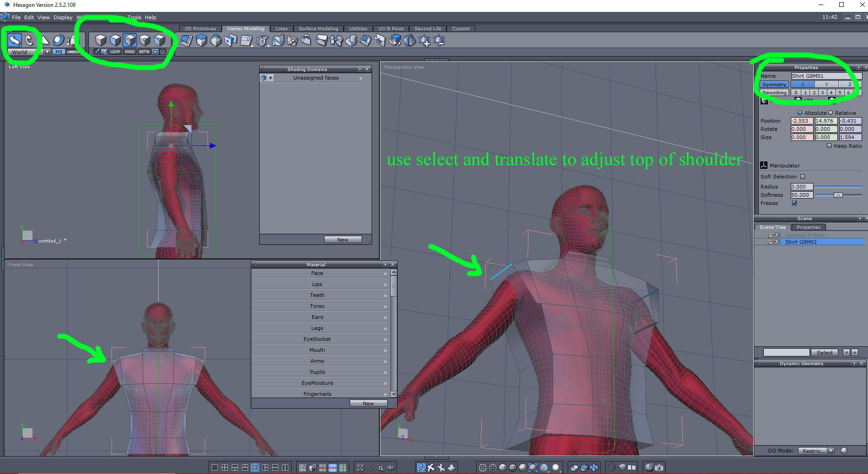Screen dimensions: 868x474
Task: Open Shading Domains panel menu arrow
Action: [x=360, y=70]
